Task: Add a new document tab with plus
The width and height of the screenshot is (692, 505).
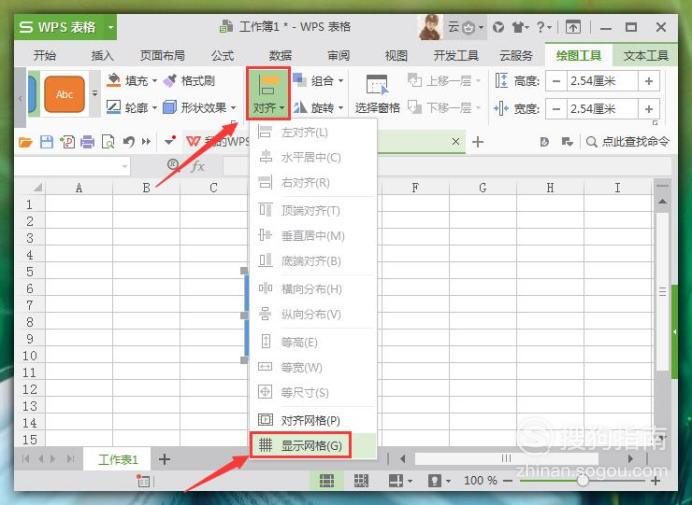Action: click(x=478, y=142)
